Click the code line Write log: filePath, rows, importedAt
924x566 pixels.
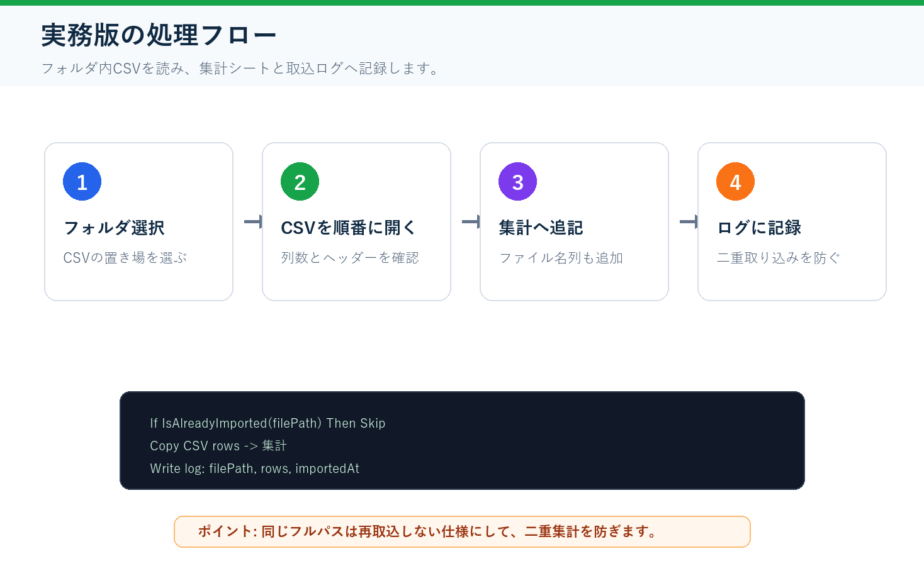(x=255, y=469)
